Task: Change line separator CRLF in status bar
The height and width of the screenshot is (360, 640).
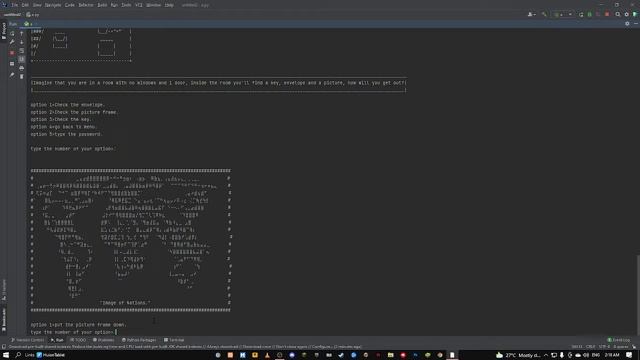Action: pos(591,347)
